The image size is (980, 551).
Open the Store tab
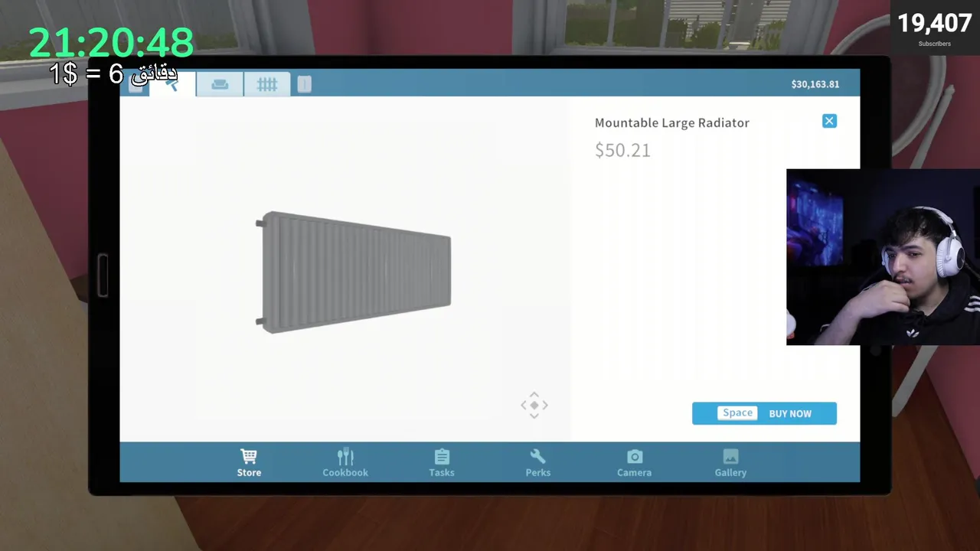point(249,463)
